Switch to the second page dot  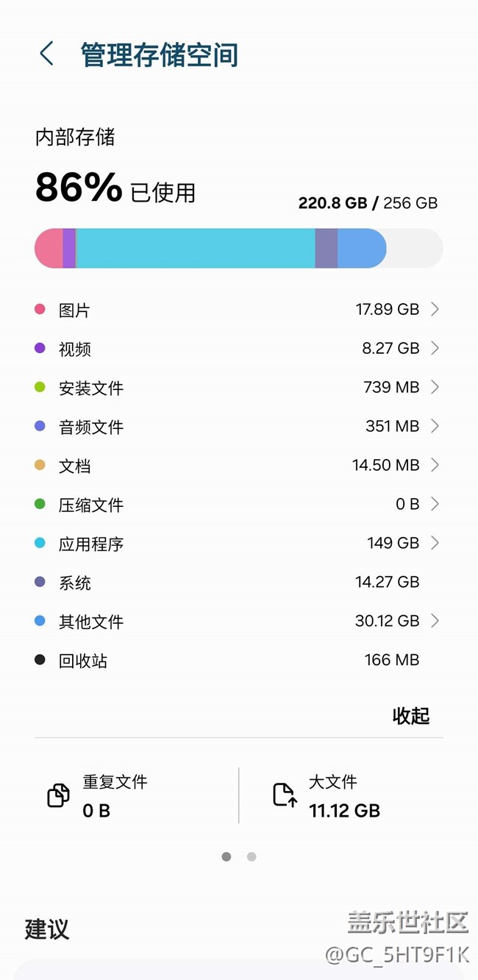pyautogui.click(x=252, y=856)
